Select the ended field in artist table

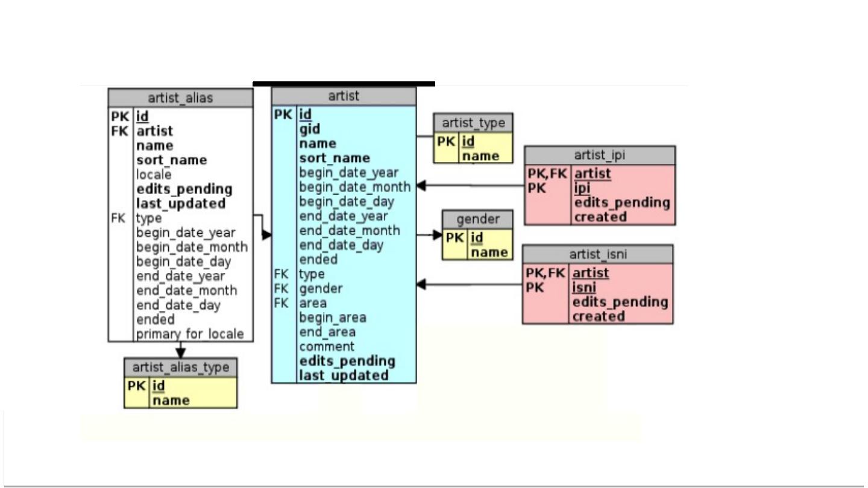(318, 259)
